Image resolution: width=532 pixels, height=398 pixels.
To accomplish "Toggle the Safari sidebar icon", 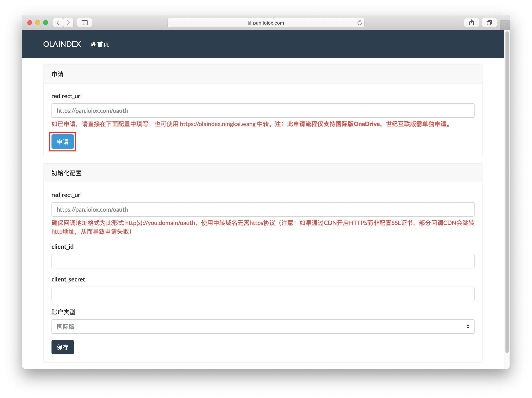I will [84, 23].
